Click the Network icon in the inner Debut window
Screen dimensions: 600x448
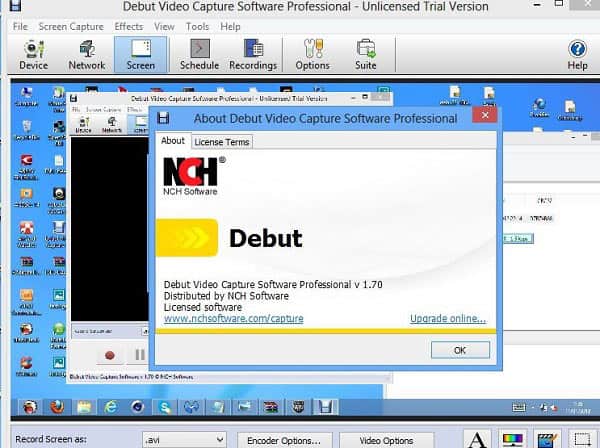[112, 125]
